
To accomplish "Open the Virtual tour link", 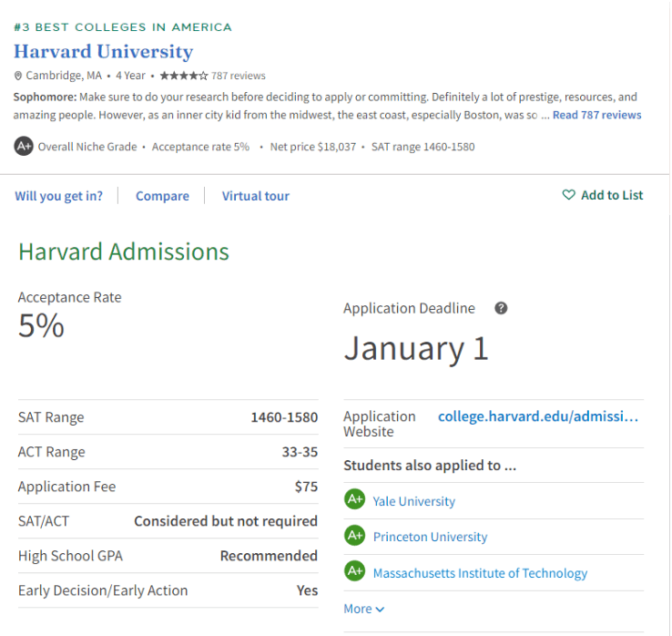I will 256,196.
